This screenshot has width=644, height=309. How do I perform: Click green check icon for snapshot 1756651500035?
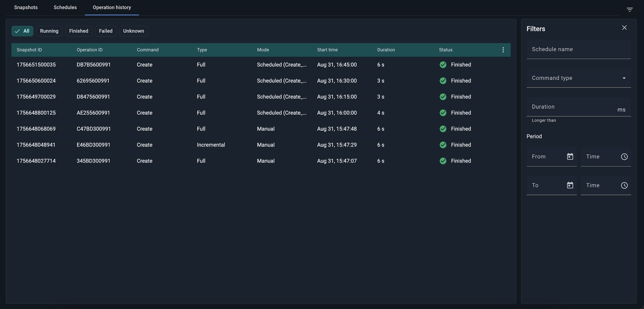click(x=443, y=65)
